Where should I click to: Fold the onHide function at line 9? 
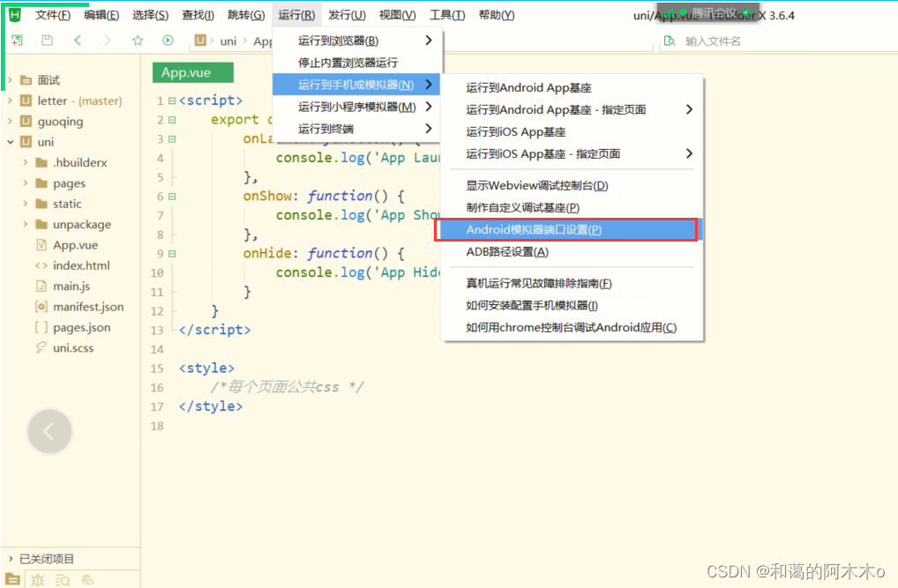172,254
